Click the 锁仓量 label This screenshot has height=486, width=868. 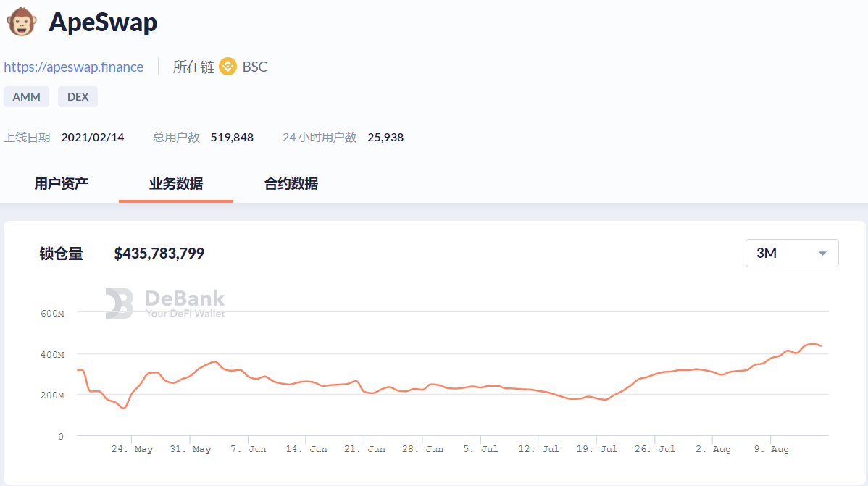pos(62,254)
